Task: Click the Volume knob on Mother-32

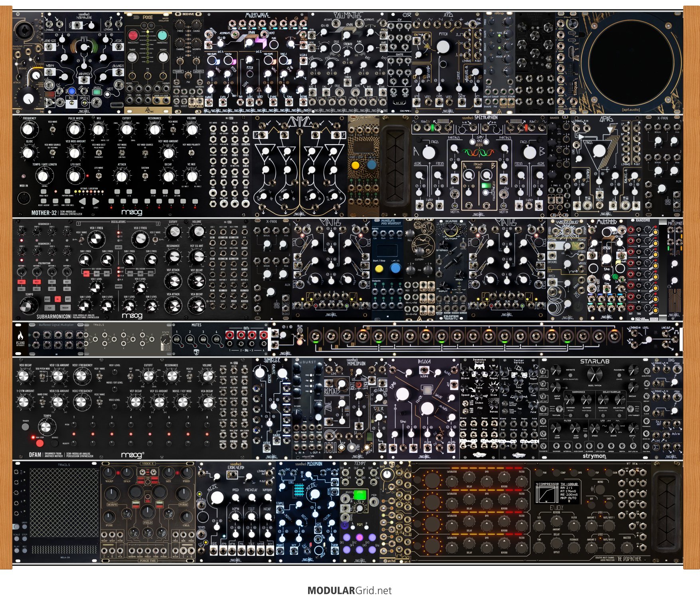Action: [x=191, y=129]
